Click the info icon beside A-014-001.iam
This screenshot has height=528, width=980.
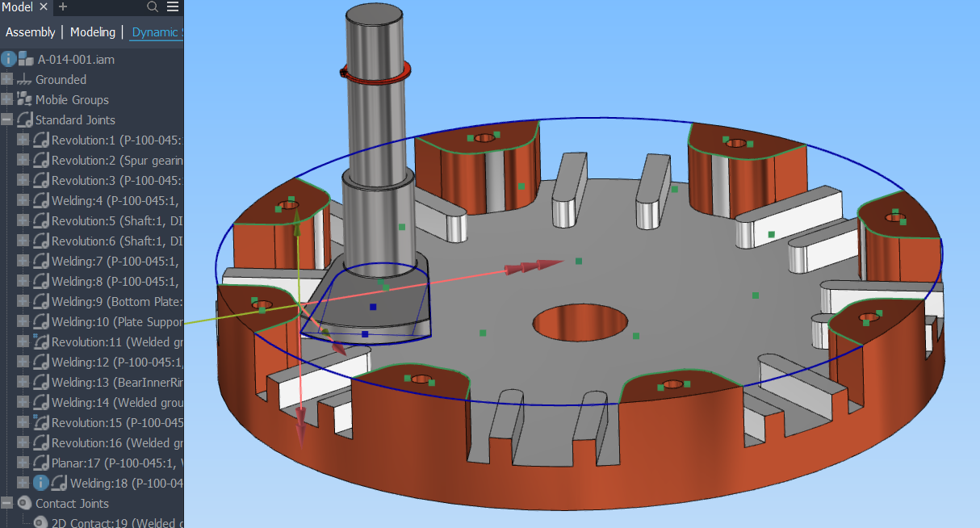8,59
